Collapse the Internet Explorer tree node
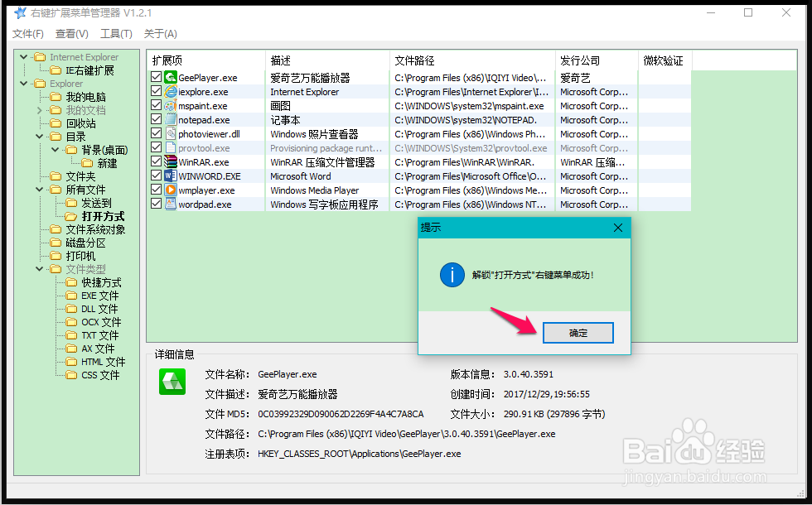The width and height of the screenshot is (812, 505). pyautogui.click(x=24, y=57)
